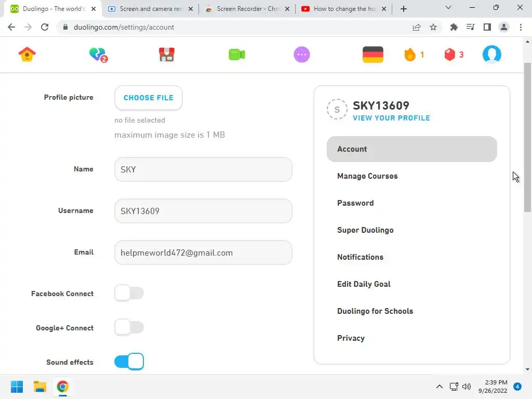Click the Chrome taskbar icon
This screenshot has height=399, width=532.
[63, 387]
